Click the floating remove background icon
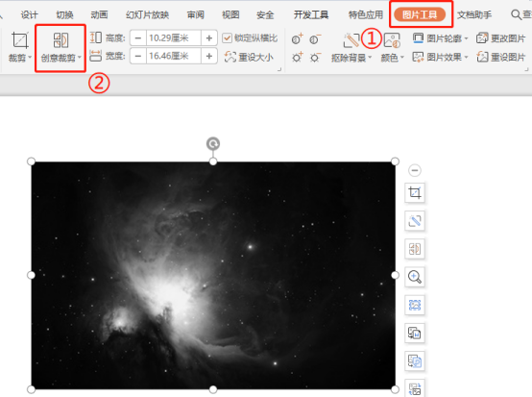Image resolution: width=532 pixels, height=397 pixels. pyautogui.click(x=415, y=221)
